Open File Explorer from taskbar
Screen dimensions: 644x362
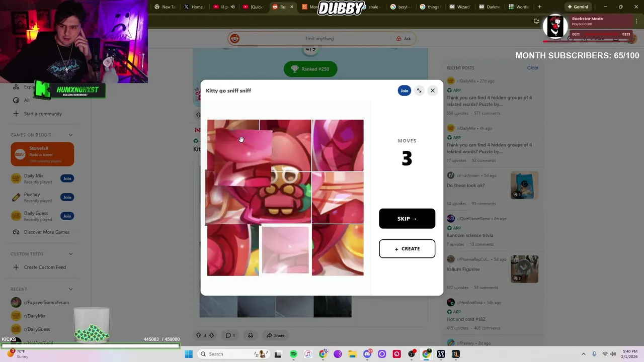point(352,354)
